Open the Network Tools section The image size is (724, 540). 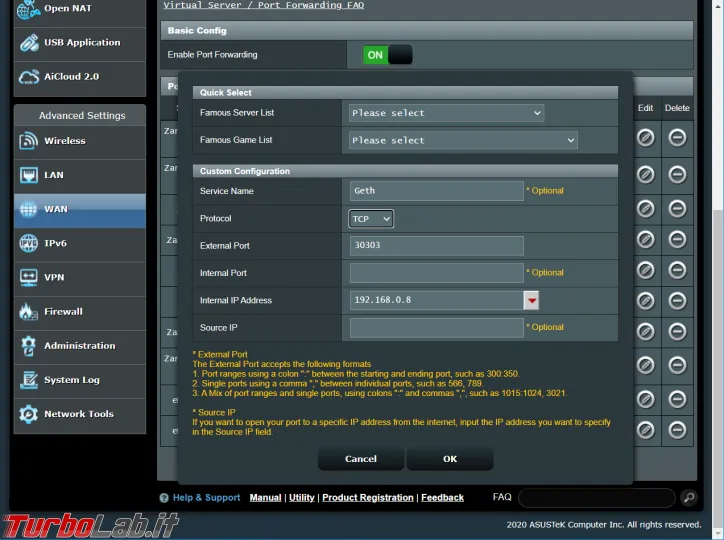point(79,414)
